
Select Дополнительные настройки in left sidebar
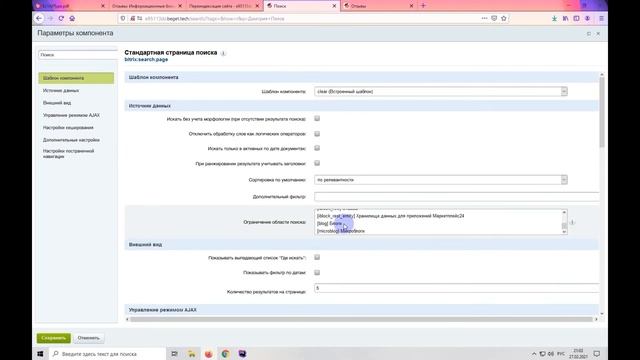coord(71,140)
